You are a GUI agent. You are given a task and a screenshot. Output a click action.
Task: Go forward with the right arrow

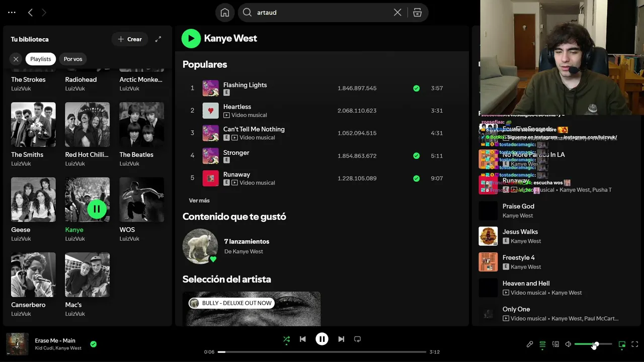[x=44, y=13]
